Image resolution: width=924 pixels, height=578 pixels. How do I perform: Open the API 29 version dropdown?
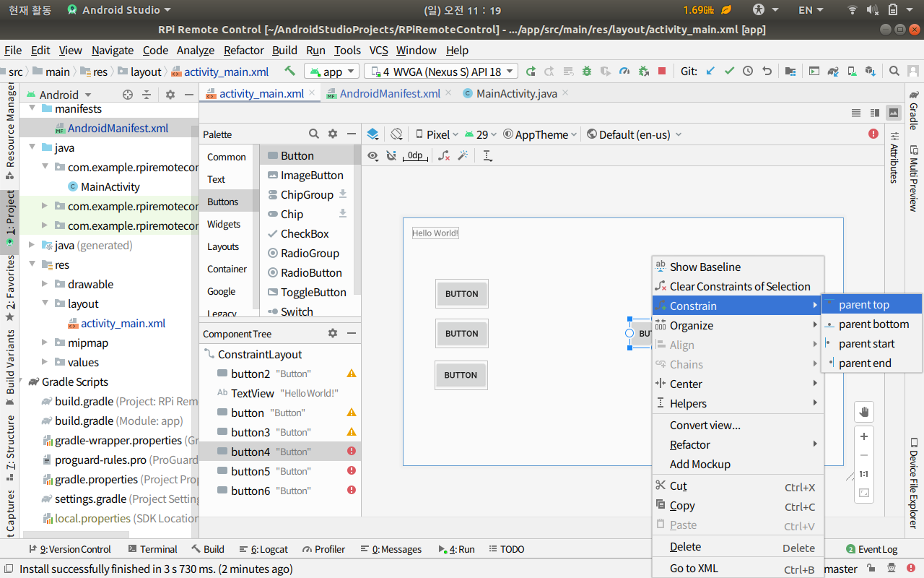(x=481, y=134)
